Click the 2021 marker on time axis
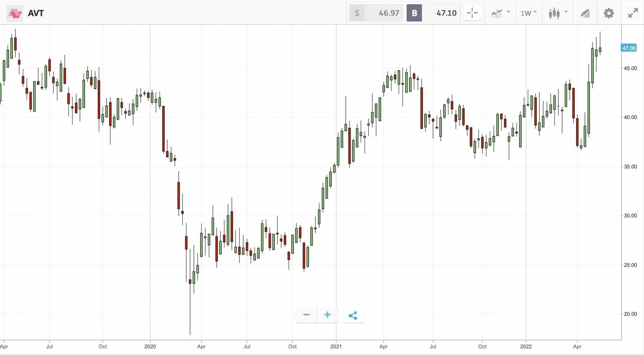644x355 pixels. click(x=336, y=347)
